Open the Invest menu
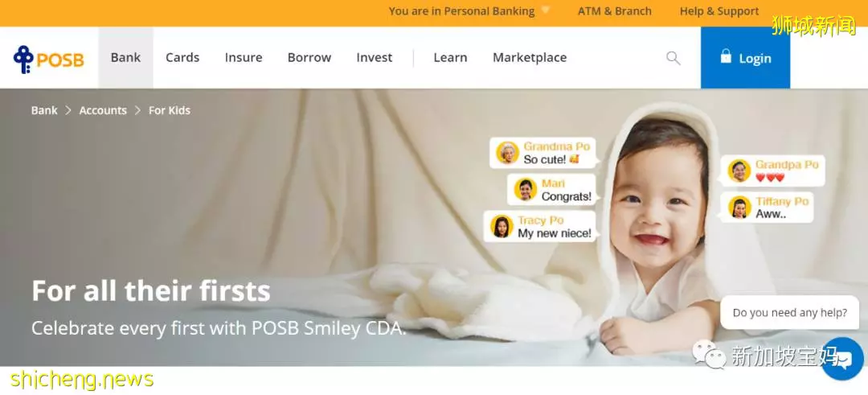 (375, 58)
